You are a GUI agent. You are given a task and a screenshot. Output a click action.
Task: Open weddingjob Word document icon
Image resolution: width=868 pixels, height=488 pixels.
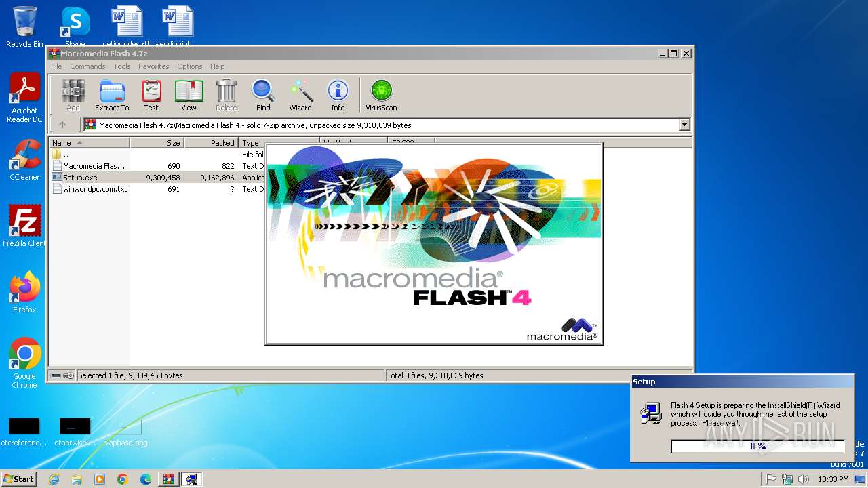(x=178, y=27)
